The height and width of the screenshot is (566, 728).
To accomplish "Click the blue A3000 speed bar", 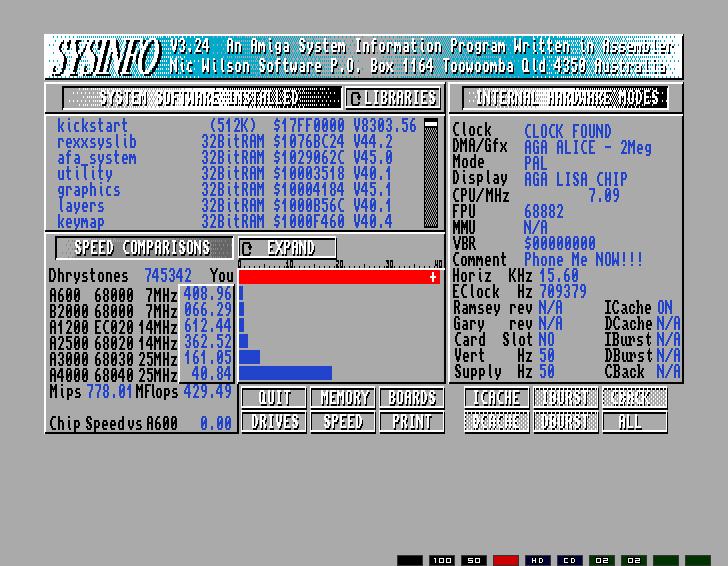I will click(x=250, y=357).
